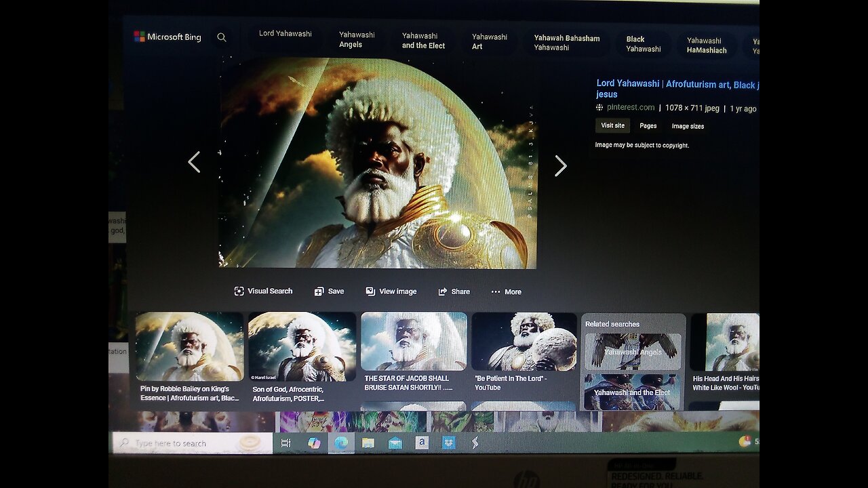Select the Black Yahawashi search chip
Image resolution: width=868 pixels, height=488 pixels.
tap(644, 44)
